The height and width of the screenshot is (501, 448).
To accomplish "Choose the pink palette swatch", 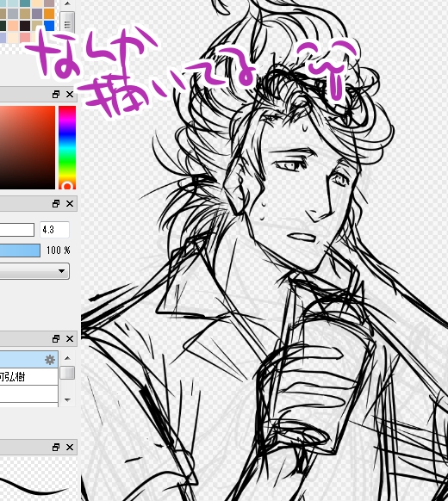I will pyautogui.click(x=25, y=37).
